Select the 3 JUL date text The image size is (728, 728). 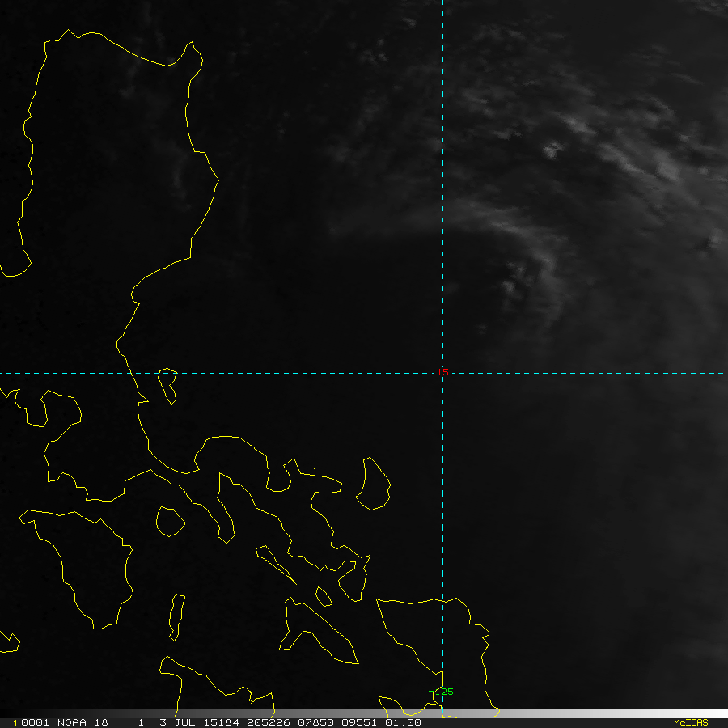177,722
